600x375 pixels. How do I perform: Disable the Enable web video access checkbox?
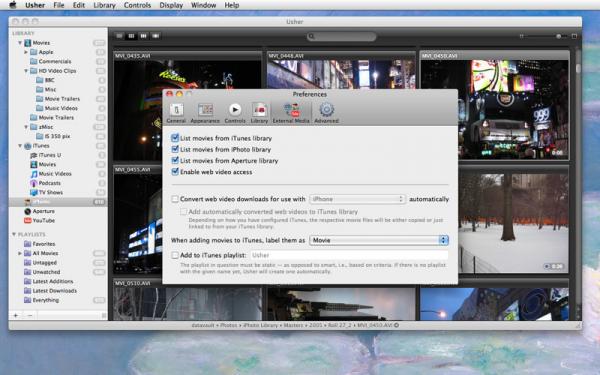[x=175, y=171]
